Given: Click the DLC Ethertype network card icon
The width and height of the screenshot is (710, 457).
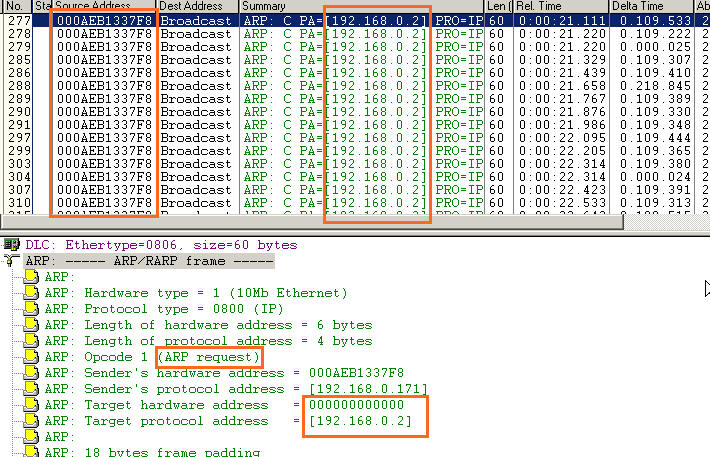Looking at the screenshot, I should (12, 244).
